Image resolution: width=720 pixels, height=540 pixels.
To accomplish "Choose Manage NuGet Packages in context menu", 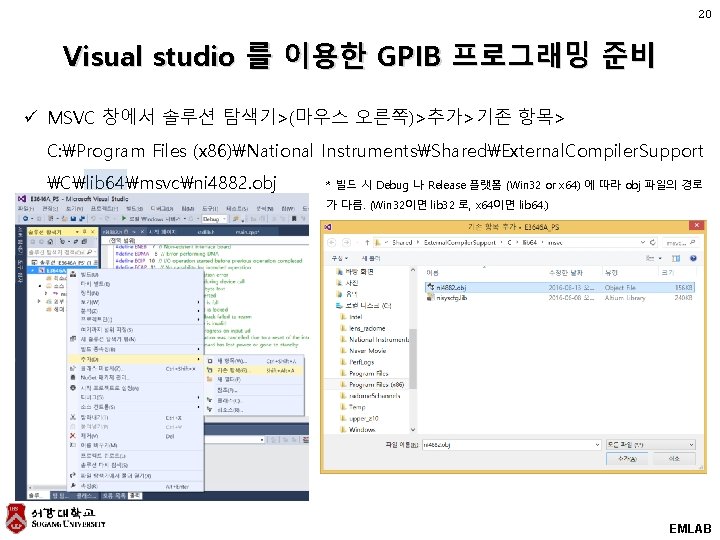I will 135,377.
